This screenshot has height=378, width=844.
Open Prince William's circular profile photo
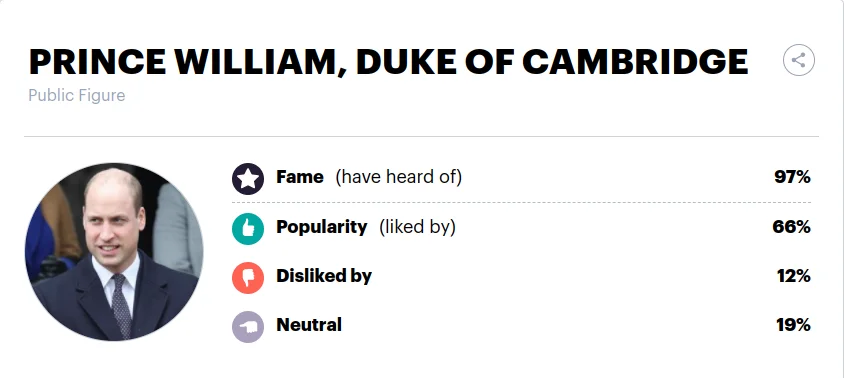114,252
